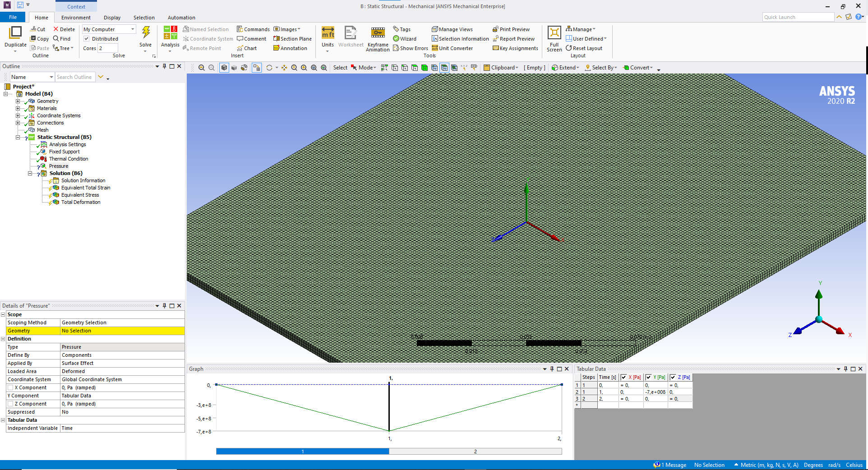Expand the Geometry tree node
Screen dimensions: 868x470
(18, 101)
